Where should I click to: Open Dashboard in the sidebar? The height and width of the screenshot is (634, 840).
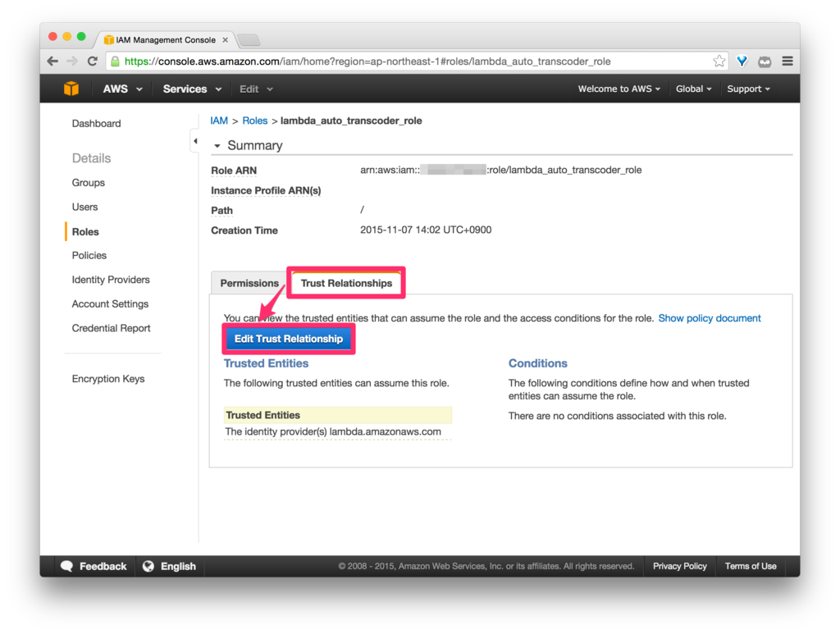(x=97, y=124)
